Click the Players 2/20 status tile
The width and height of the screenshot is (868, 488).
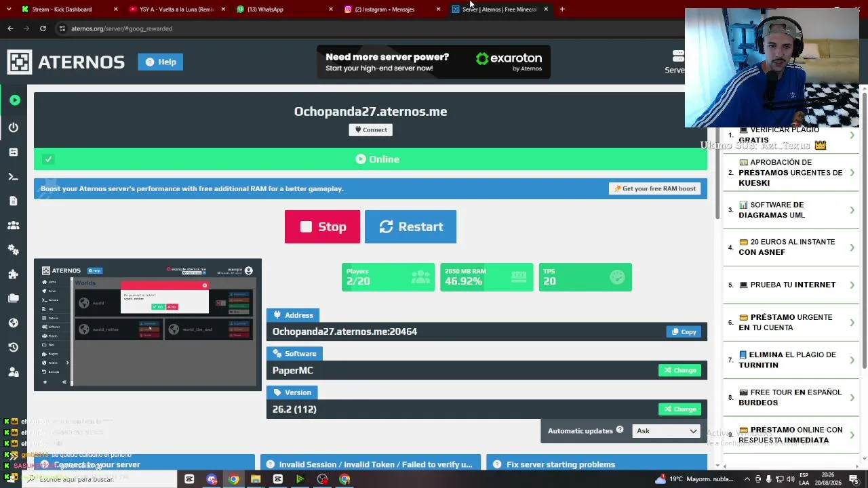[x=388, y=277]
